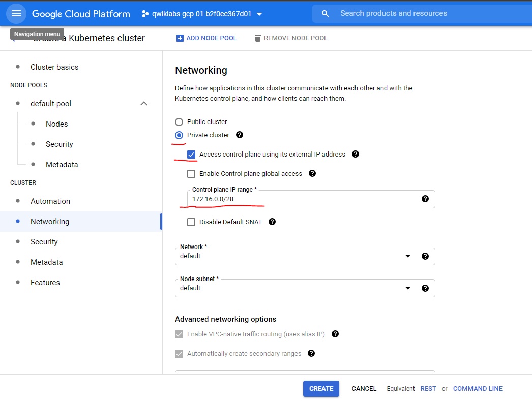Viewport: 532px width, 401px height.
Task: Open help for Private cluster
Action: 240,135
